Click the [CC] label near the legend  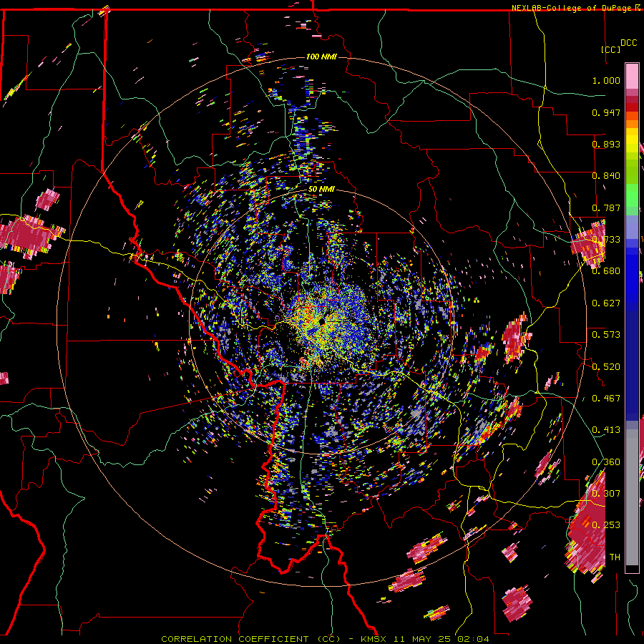pyautogui.click(x=610, y=49)
